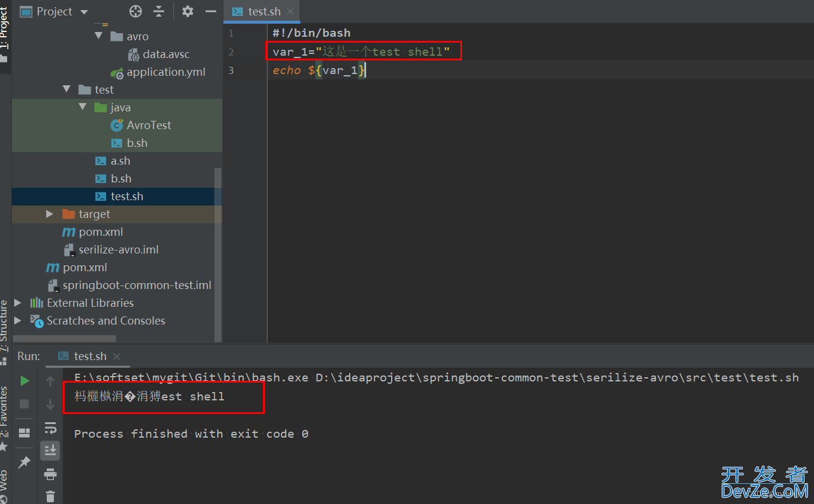Click 'Process finished with exit code 0' text
Screen dimensions: 814x504
point(191,434)
